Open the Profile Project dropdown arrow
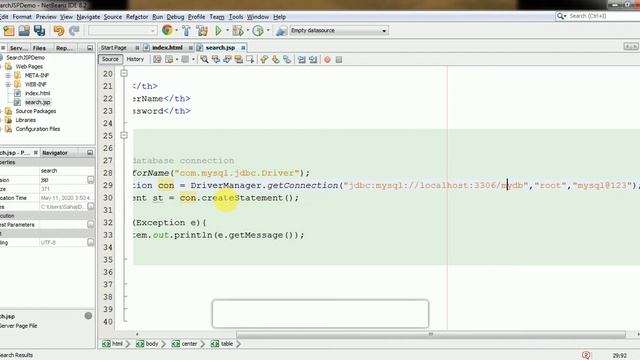This screenshot has width=640, height=360. (x=268, y=31)
